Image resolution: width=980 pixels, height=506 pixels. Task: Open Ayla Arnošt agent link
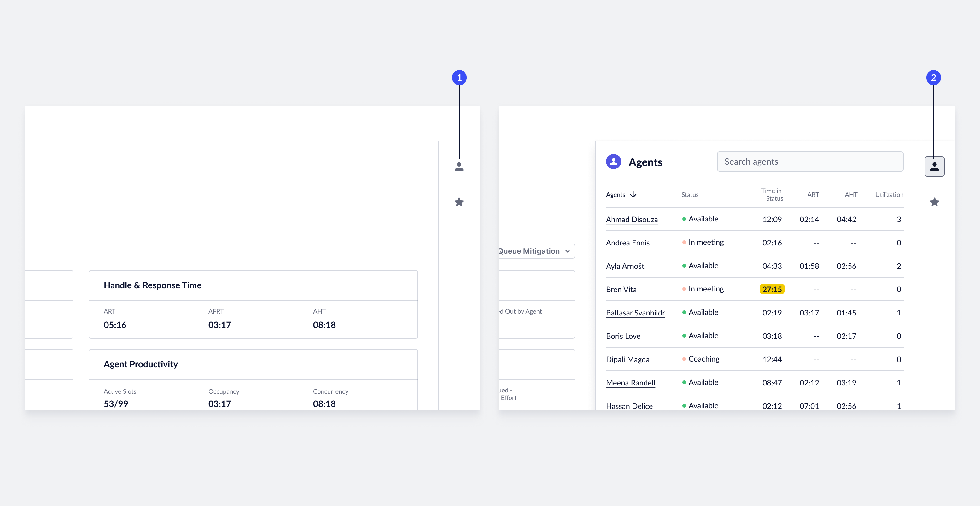coord(625,266)
